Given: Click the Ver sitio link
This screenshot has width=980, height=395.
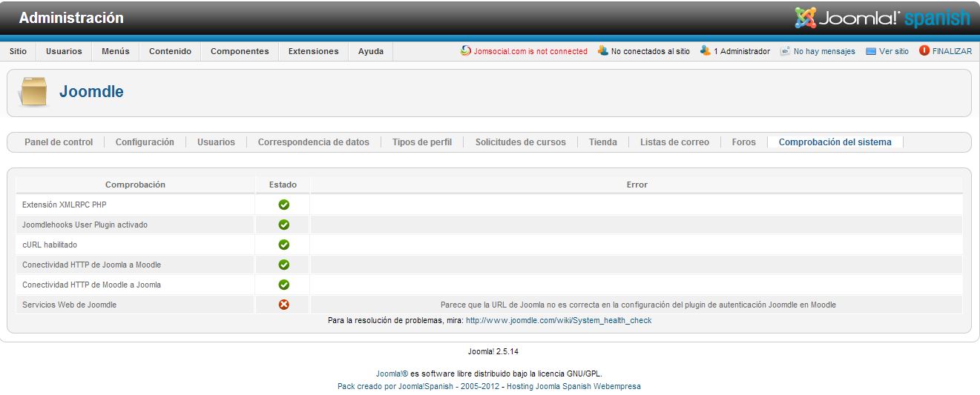Looking at the screenshot, I should click(893, 51).
